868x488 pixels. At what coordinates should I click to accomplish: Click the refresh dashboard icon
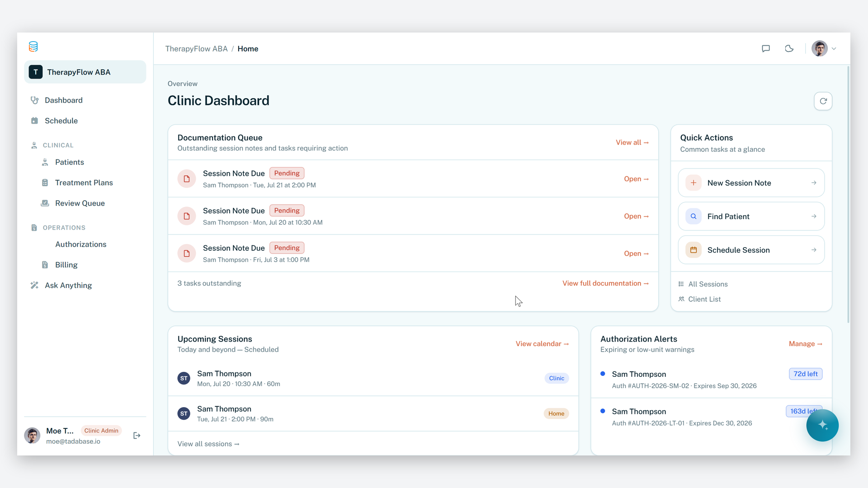pyautogui.click(x=823, y=101)
